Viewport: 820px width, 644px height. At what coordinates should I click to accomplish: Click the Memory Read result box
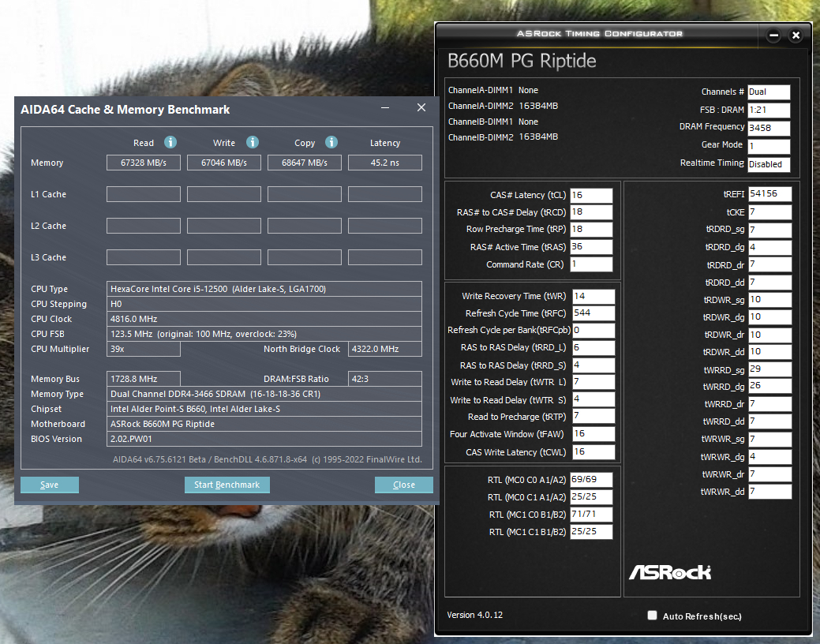pos(144,163)
